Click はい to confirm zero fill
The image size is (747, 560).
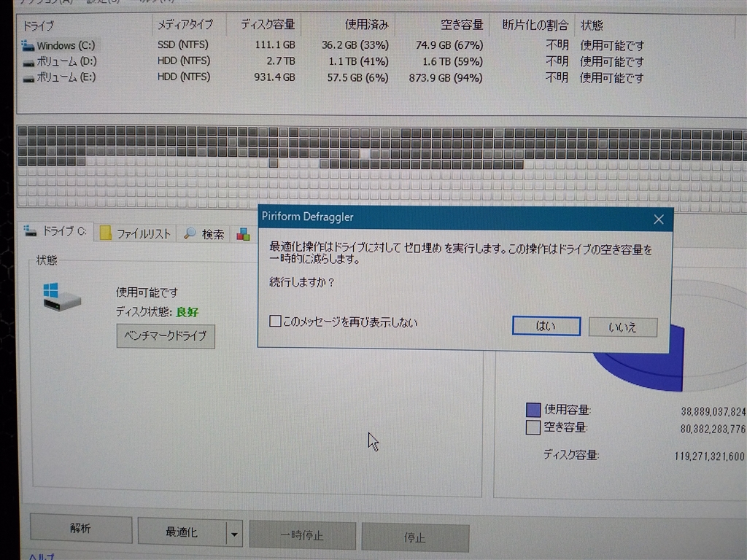point(546,326)
